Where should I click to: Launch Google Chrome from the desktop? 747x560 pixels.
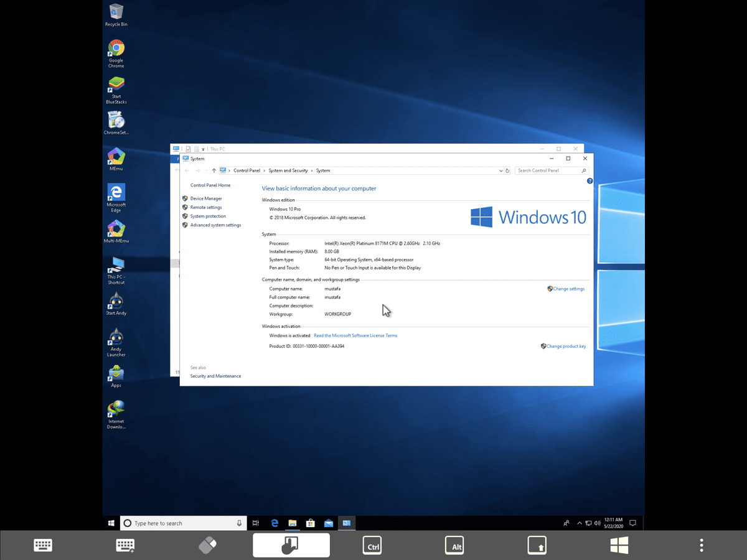tap(116, 54)
